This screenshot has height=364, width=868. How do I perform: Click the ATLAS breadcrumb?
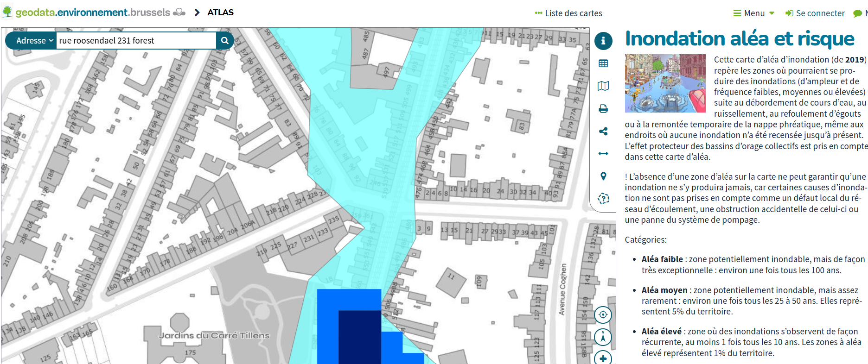220,13
